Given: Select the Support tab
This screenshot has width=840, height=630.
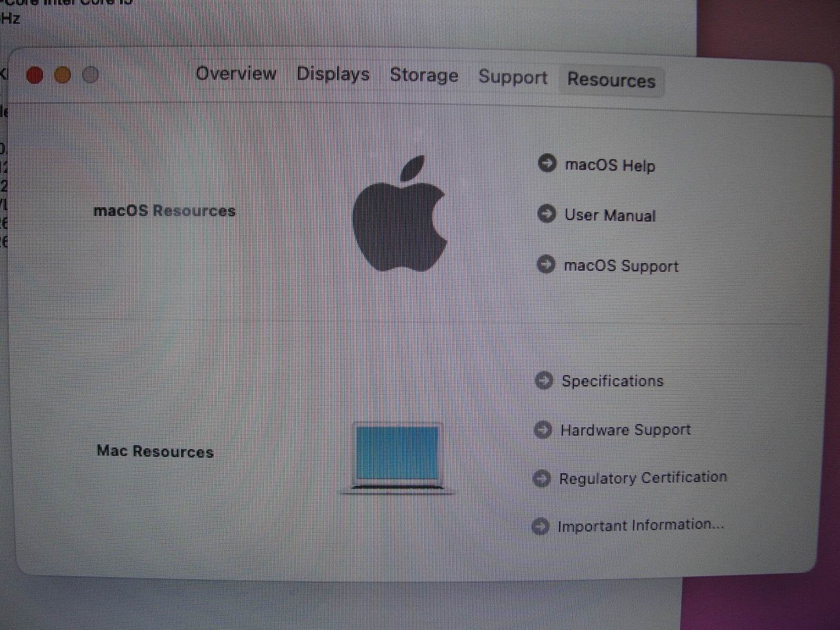Looking at the screenshot, I should [x=513, y=78].
